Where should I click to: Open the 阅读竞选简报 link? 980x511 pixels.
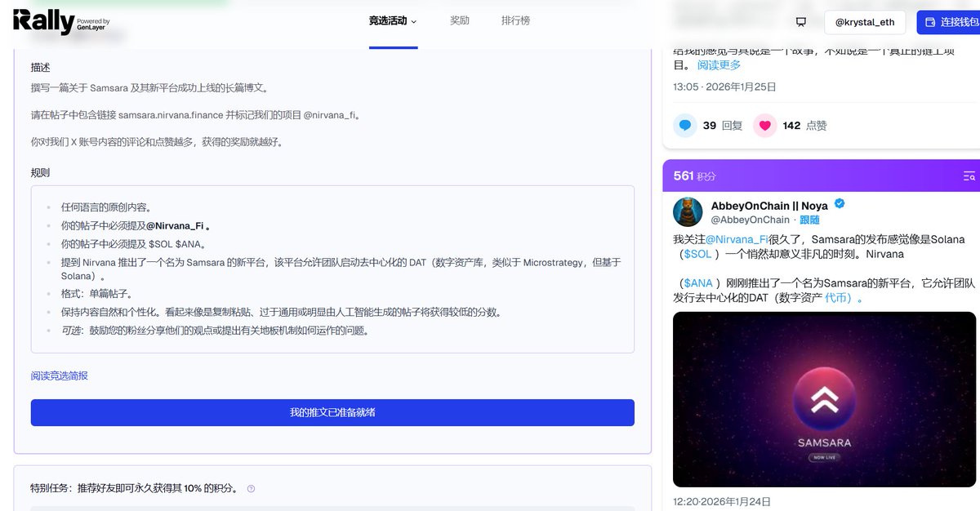[60, 375]
